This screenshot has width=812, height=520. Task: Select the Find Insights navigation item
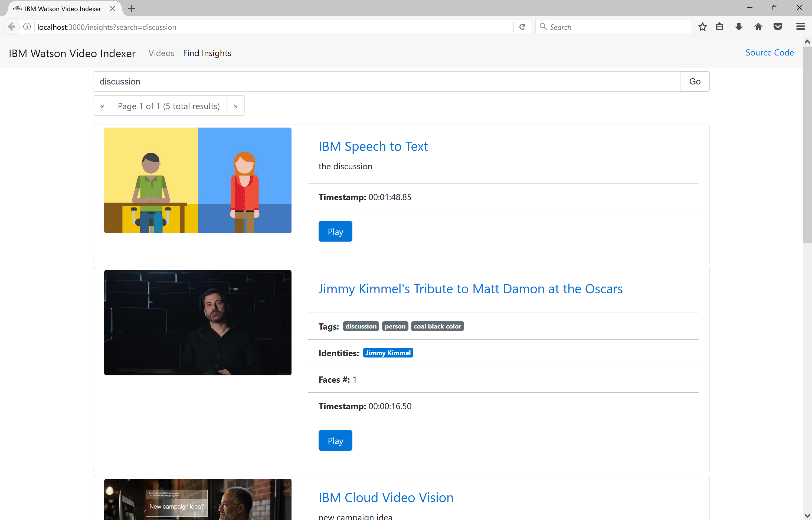click(x=207, y=53)
